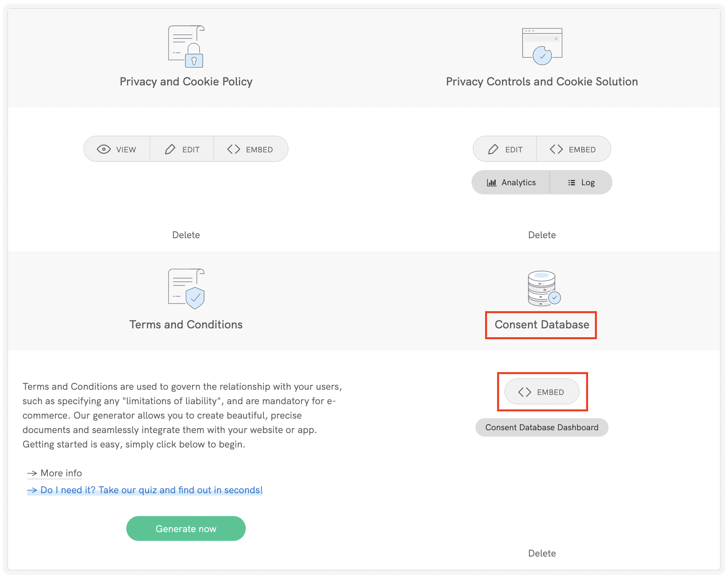The width and height of the screenshot is (728, 579).
Task: Click the shield document icon for Terms and Conditions
Action: point(186,289)
